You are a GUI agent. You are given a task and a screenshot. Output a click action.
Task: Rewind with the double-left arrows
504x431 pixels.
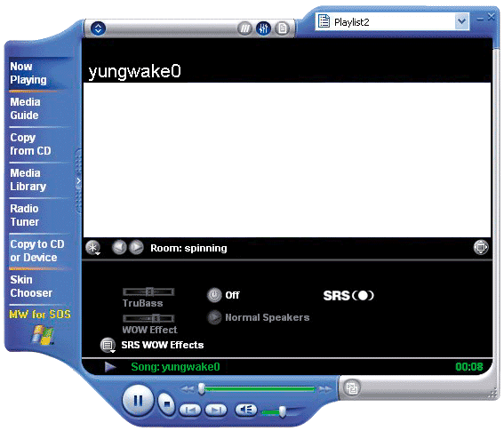pos(188,389)
